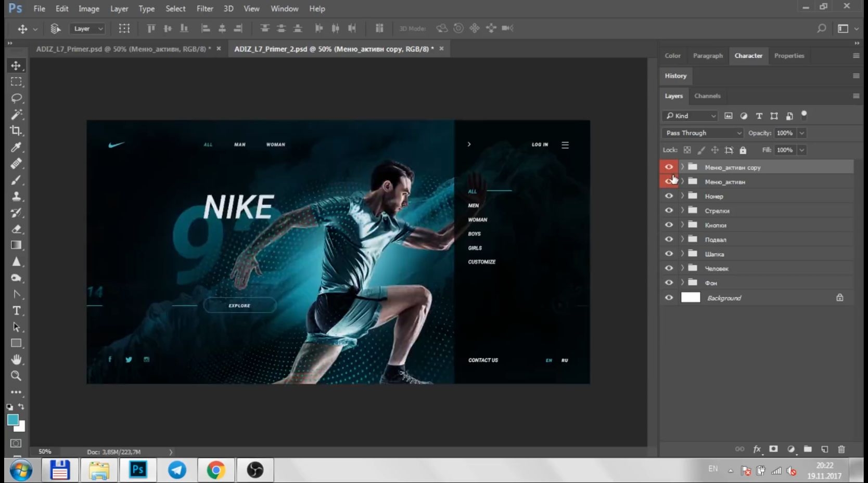Click Add layer style fx icon
The height and width of the screenshot is (483, 868).
click(757, 449)
